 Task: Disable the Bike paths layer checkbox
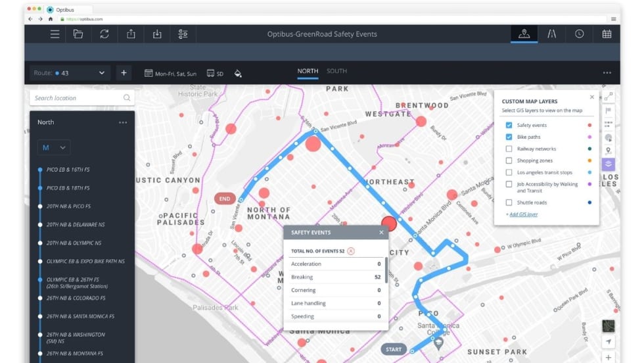coord(509,137)
